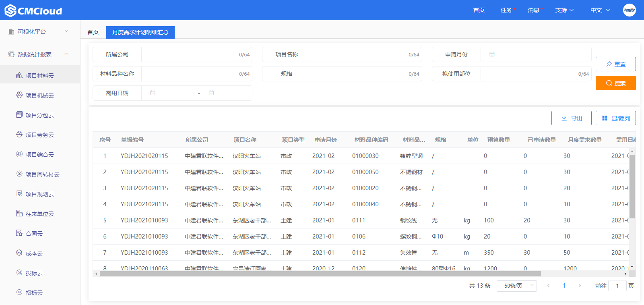Click end date calendar icon in 需用日期
The image size is (644, 305).
211,93
